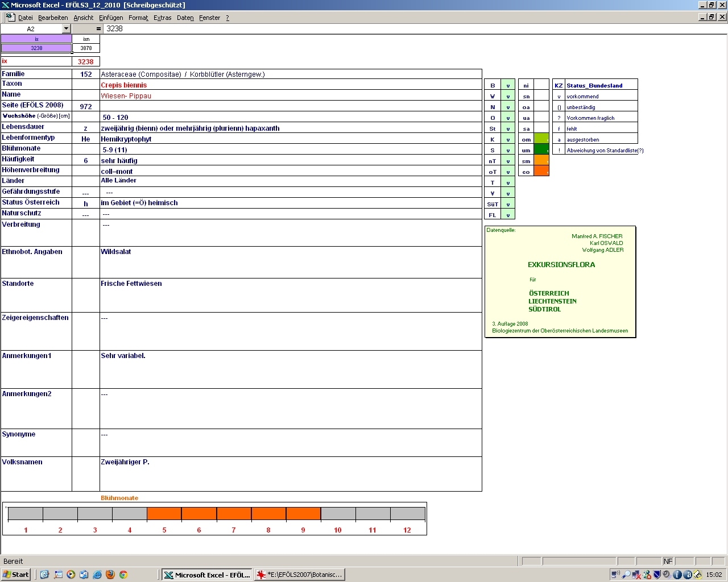
Task: Click the blue 'a' tray icon
Action: click(x=688, y=575)
